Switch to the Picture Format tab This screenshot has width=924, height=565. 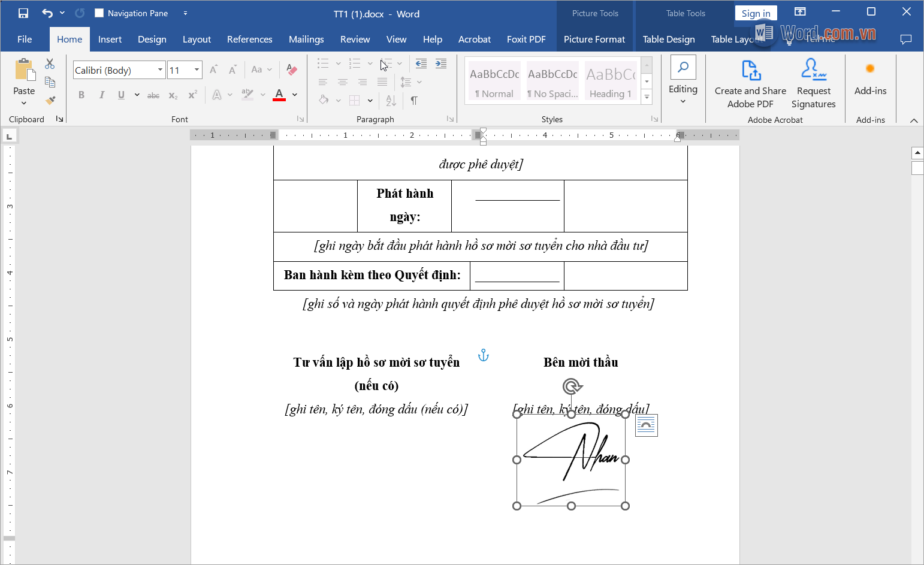(594, 40)
